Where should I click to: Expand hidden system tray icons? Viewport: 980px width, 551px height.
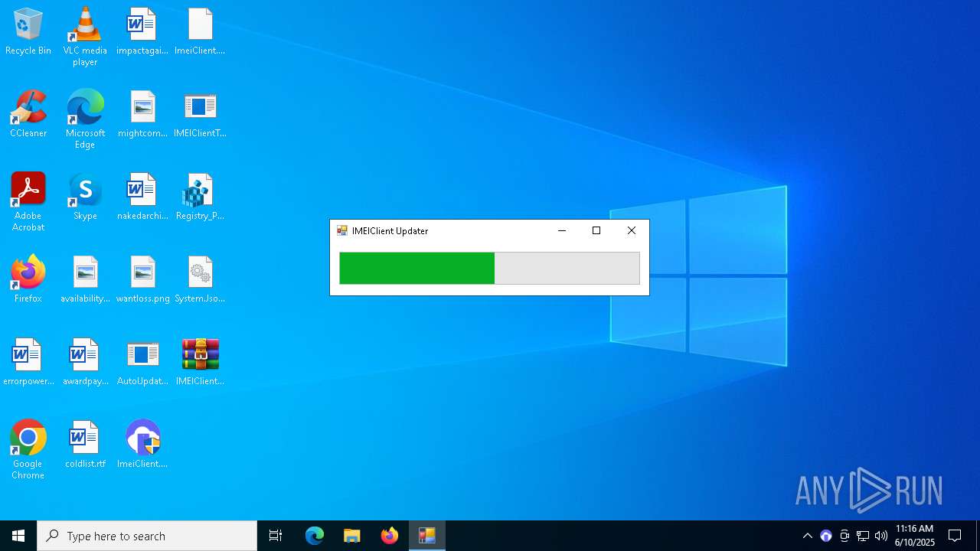[x=807, y=536]
